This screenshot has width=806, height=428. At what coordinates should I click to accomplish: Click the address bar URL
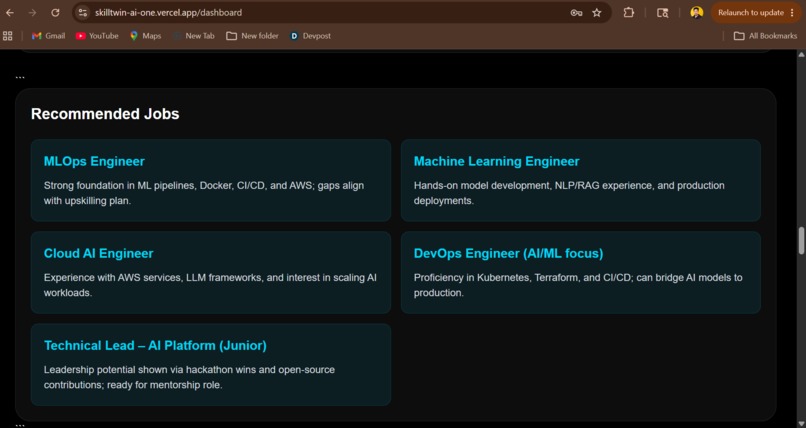(x=168, y=13)
